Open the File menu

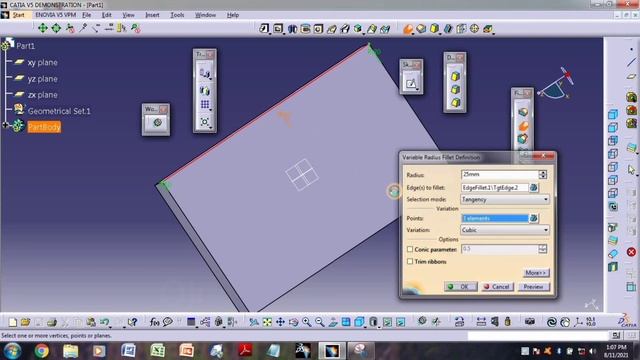pyautogui.click(x=87, y=15)
